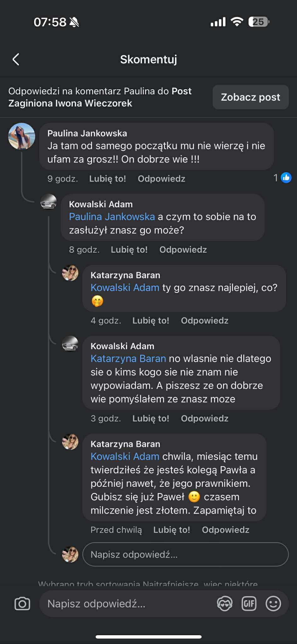
Task: Open the avatar sticker picker icon
Action: coord(225,603)
